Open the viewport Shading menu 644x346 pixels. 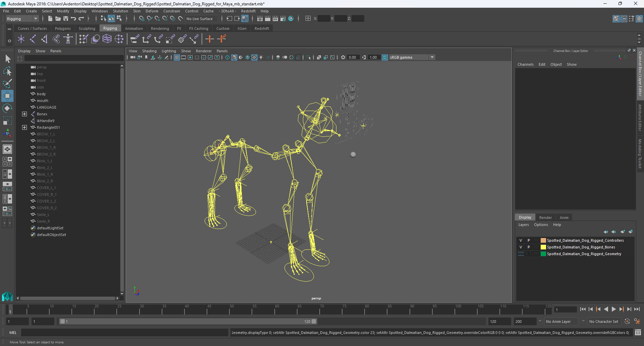point(149,51)
